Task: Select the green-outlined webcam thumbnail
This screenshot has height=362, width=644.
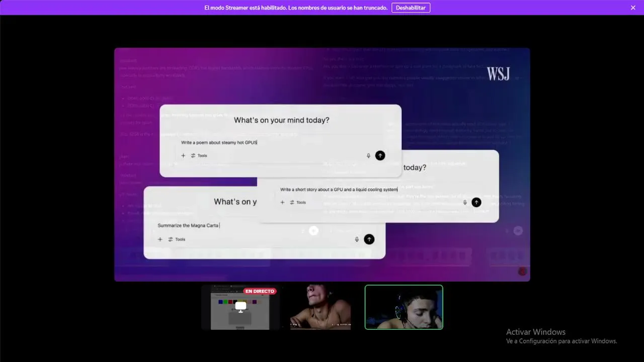Action: [404, 307]
